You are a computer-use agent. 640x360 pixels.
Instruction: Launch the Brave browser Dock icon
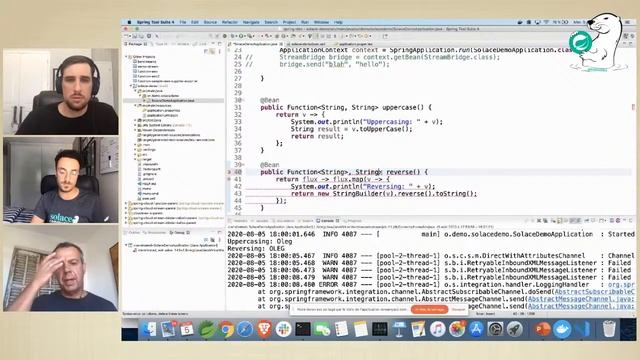tap(264, 329)
